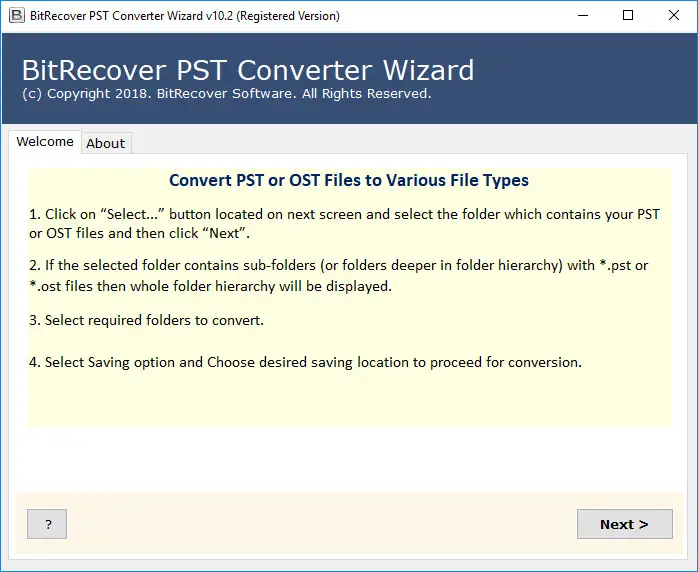Select the Welcome tab
This screenshot has width=698, height=572.
(45, 142)
